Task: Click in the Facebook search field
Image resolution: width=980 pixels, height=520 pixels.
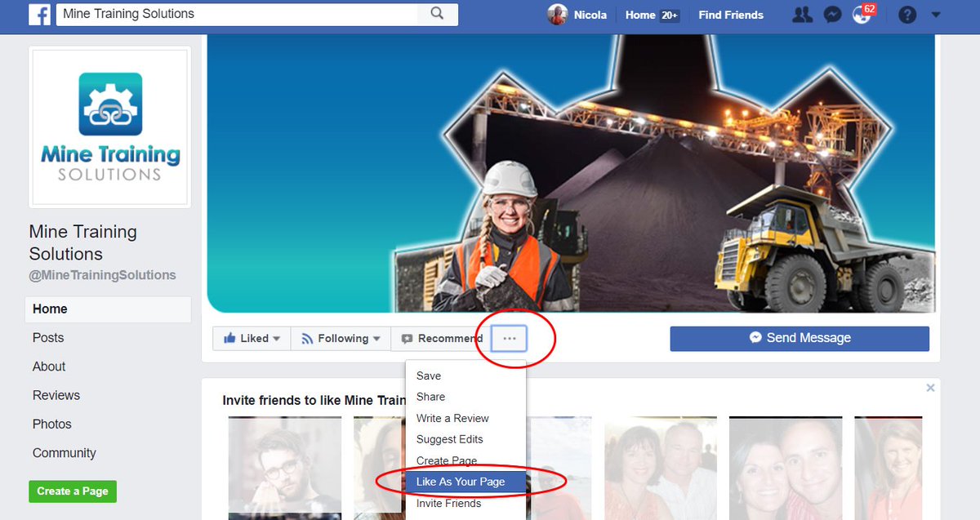Action: (x=237, y=14)
